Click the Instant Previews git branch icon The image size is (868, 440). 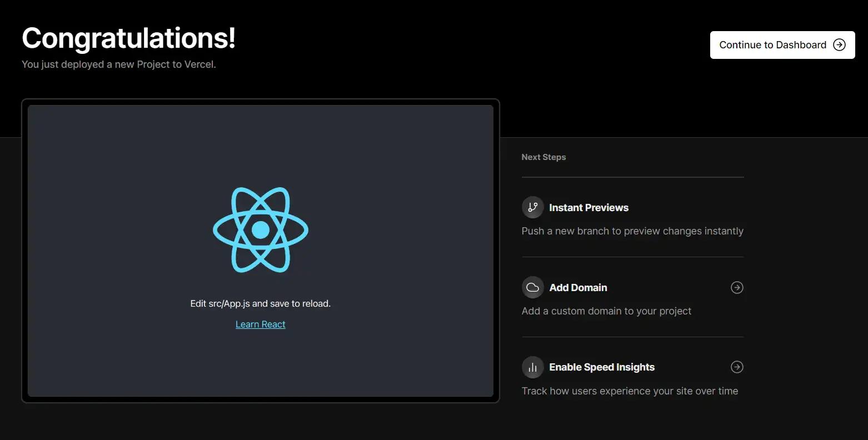coord(533,207)
